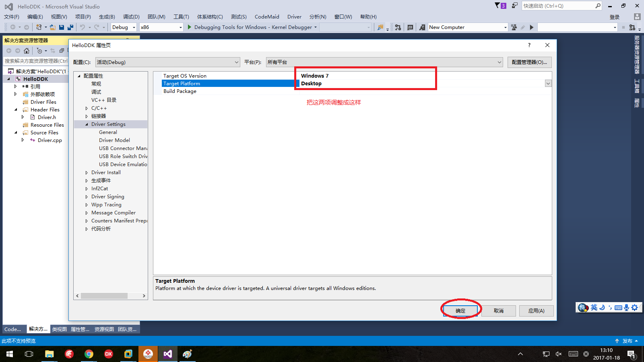Click the tree scrollbar right arrow
Image resolution: width=644 pixels, height=362 pixels.
click(x=144, y=296)
